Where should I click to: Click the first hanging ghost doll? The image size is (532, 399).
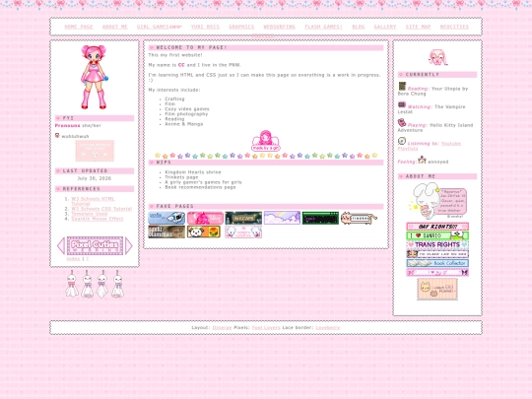(x=72, y=284)
